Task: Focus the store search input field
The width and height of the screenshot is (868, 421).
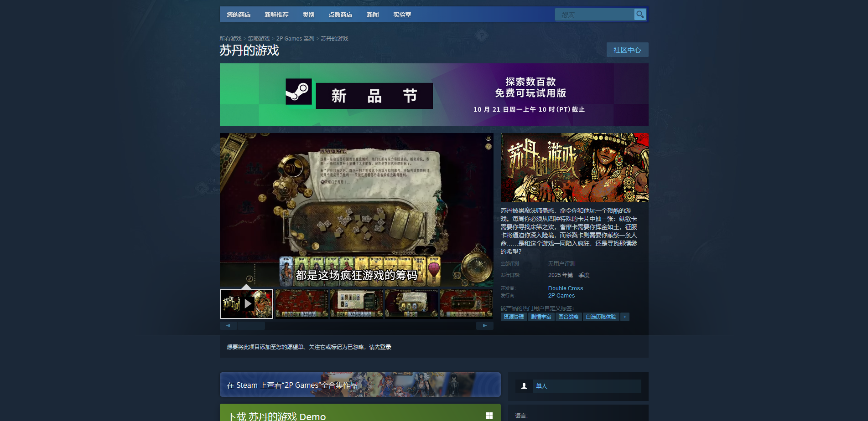Action: click(x=594, y=15)
